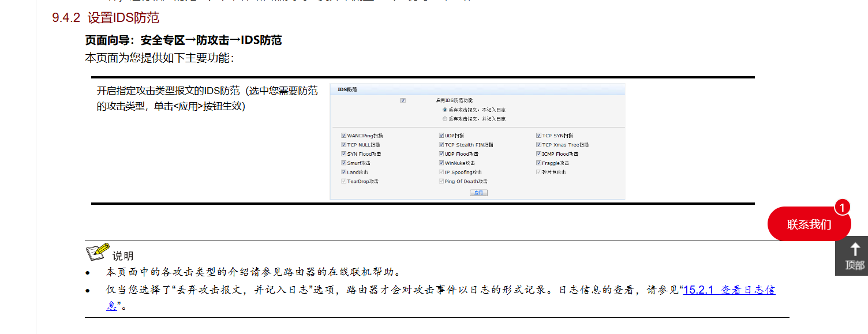Toggle the UDP扫描 checkbox

[442, 136]
